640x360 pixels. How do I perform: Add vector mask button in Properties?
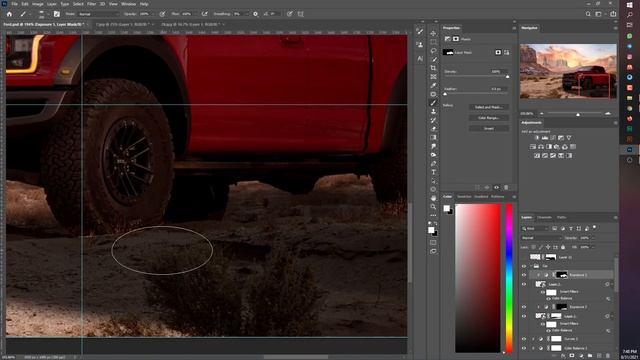tap(507, 52)
